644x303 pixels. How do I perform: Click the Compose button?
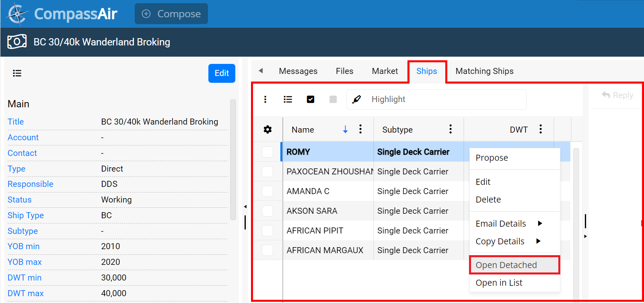pyautogui.click(x=171, y=14)
